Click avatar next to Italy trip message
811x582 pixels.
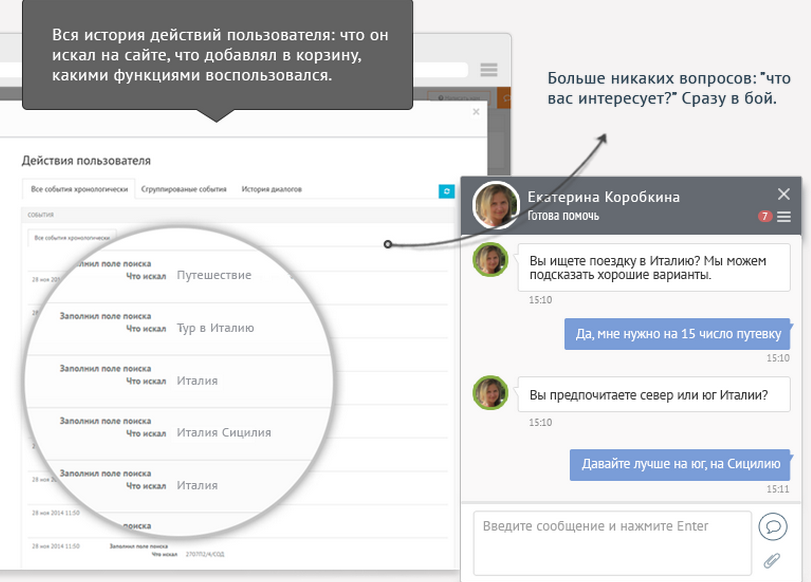pyautogui.click(x=490, y=259)
